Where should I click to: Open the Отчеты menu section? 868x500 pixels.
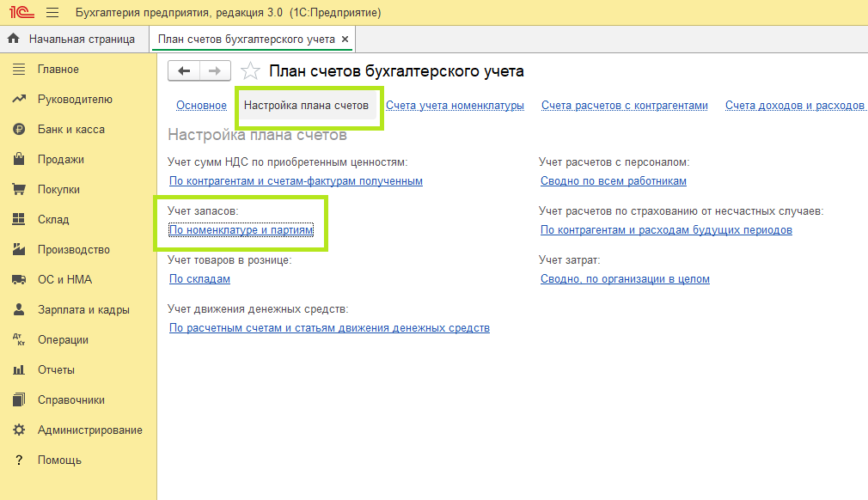click(x=56, y=369)
